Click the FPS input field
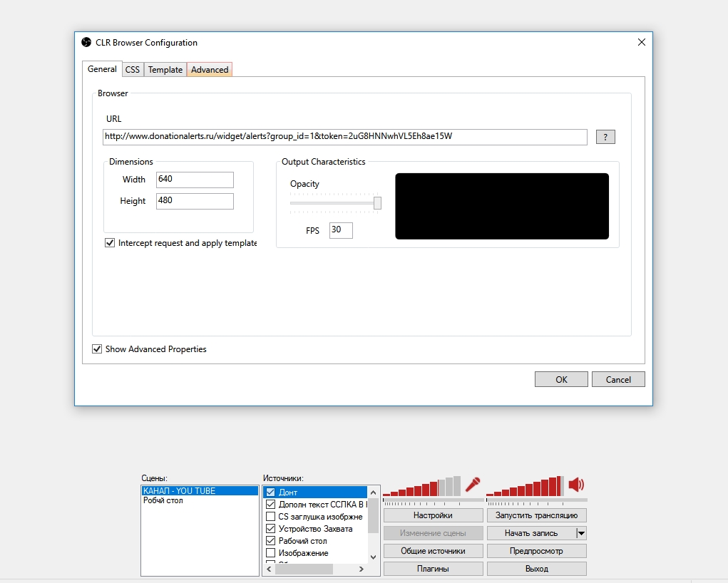 click(342, 230)
